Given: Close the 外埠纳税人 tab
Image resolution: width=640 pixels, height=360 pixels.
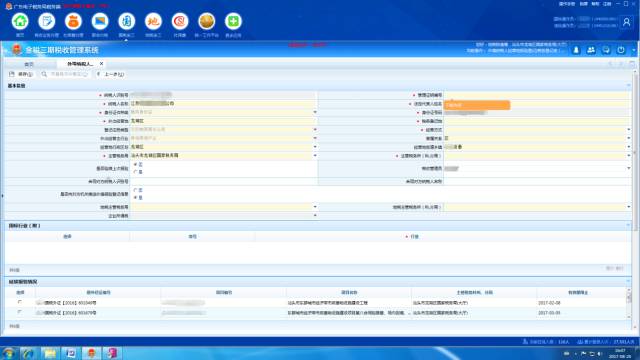Looking at the screenshot, I should (x=101, y=64).
